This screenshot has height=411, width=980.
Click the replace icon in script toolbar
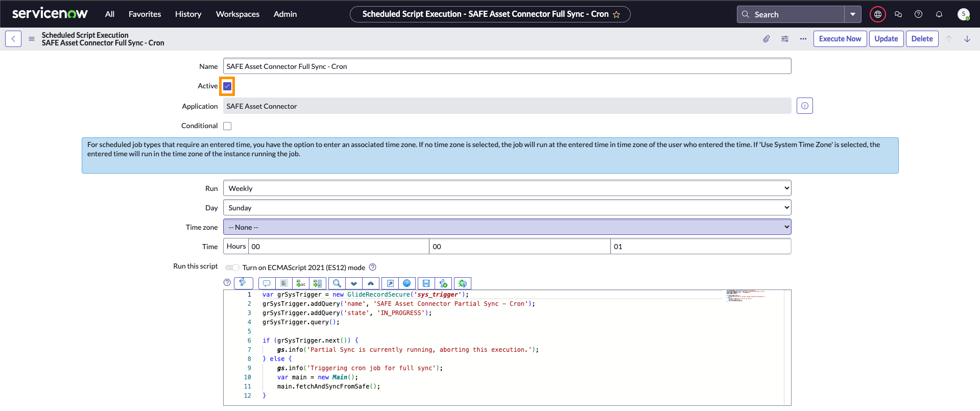[x=301, y=283]
